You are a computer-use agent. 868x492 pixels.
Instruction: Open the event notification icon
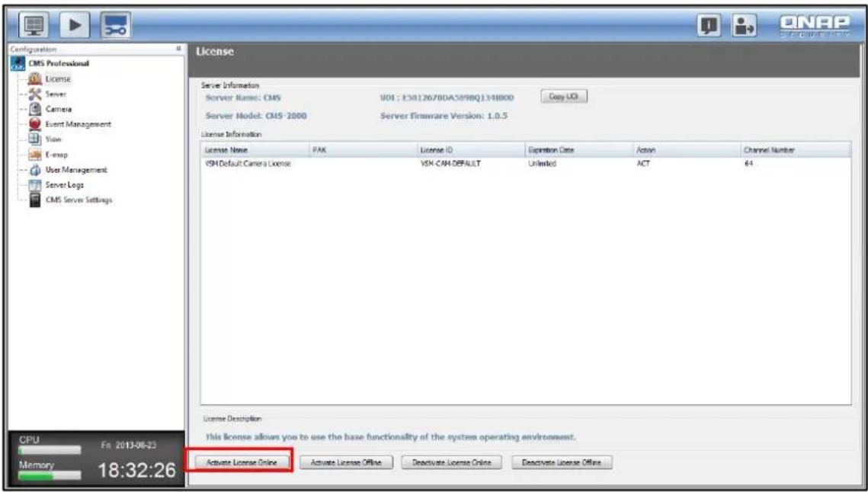pos(709,26)
